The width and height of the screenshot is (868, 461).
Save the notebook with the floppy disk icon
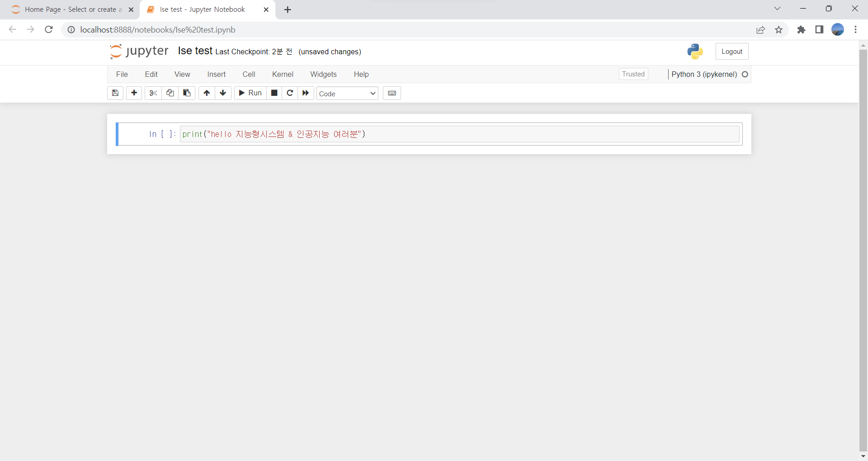tap(115, 93)
